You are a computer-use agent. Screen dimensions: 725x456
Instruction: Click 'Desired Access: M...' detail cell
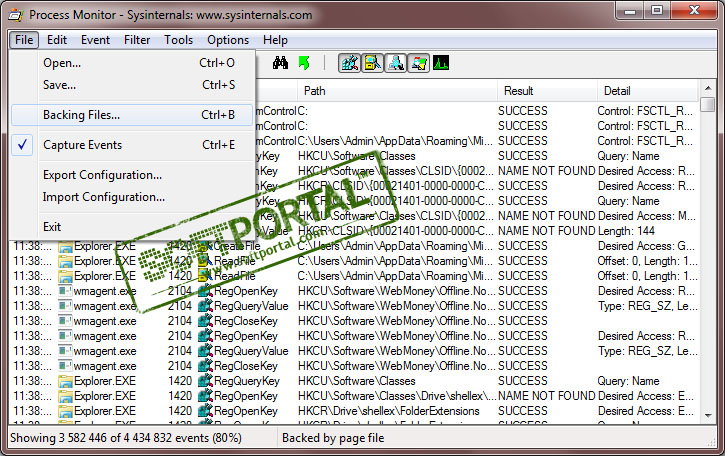[x=646, y=216]
